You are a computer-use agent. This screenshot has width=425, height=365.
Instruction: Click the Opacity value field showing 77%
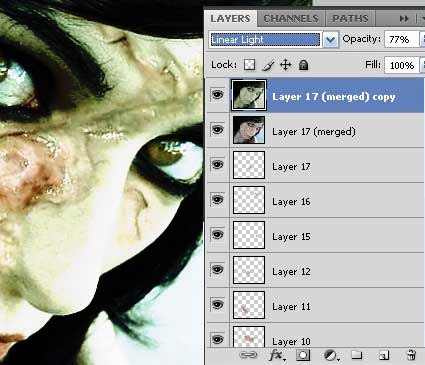pyautogui.click(x=401, y=40)
